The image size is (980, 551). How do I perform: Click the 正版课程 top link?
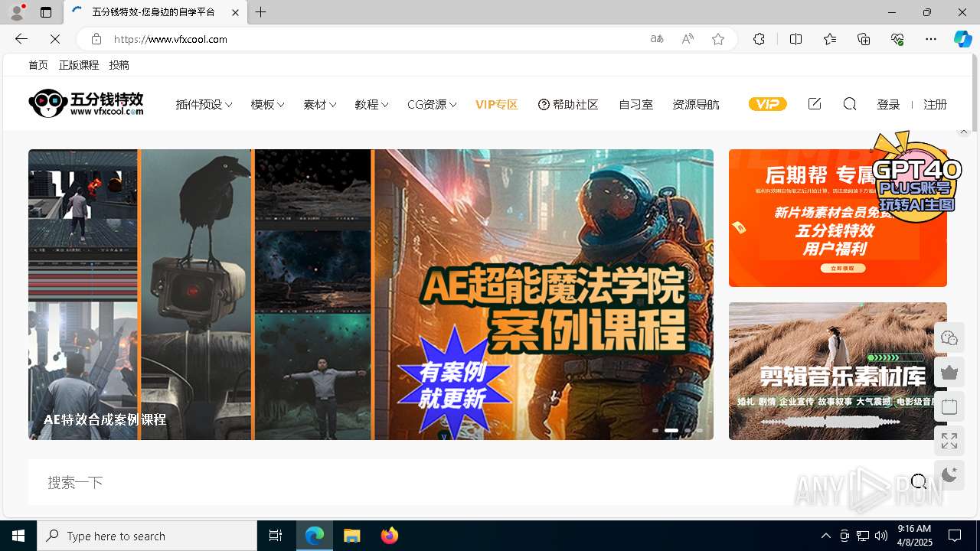pos(79,65)
